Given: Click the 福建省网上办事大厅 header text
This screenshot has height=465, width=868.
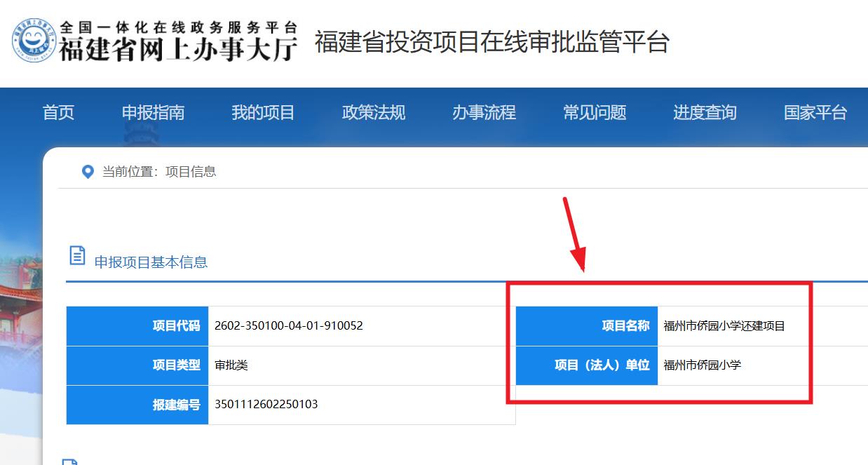Looking at the screenshot, I should click(x=178, y=49).
